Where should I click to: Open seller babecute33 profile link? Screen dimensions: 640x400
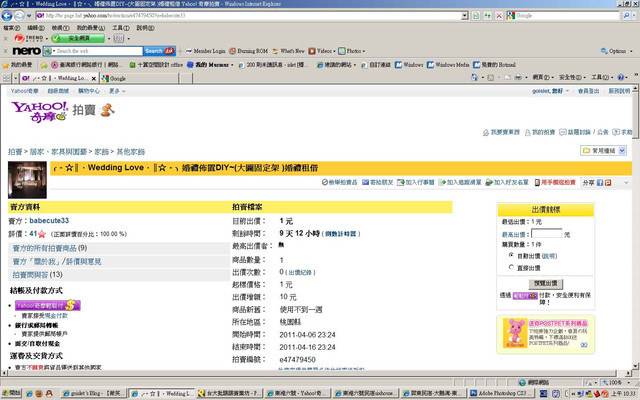[49, 221]
